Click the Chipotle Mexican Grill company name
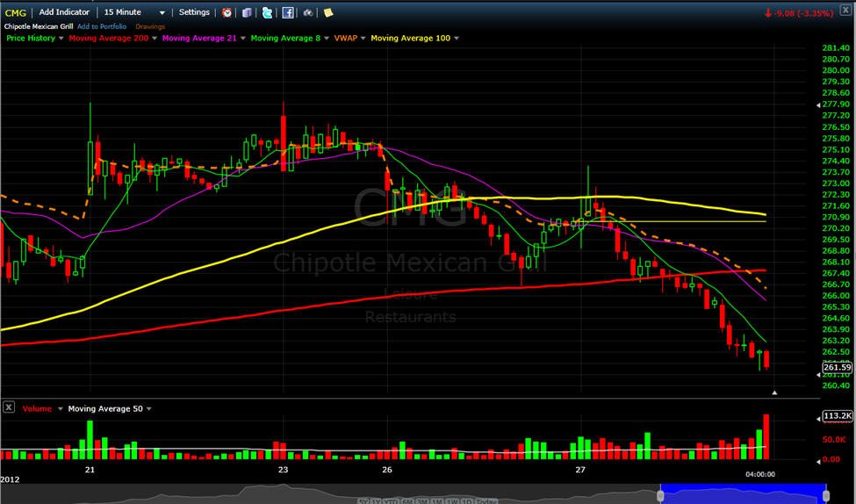Image resolution: width=856 pixels, height=504 pixels. pos(39,26)
